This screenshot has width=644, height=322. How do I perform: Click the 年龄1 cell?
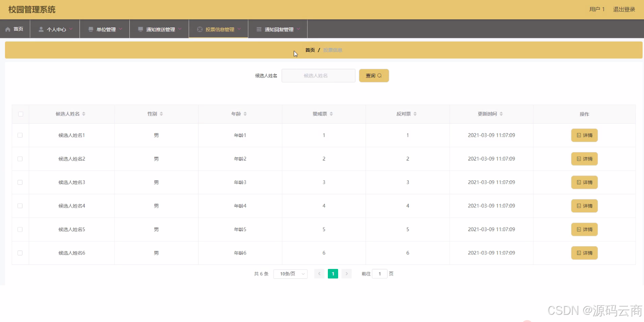(240, 135)
